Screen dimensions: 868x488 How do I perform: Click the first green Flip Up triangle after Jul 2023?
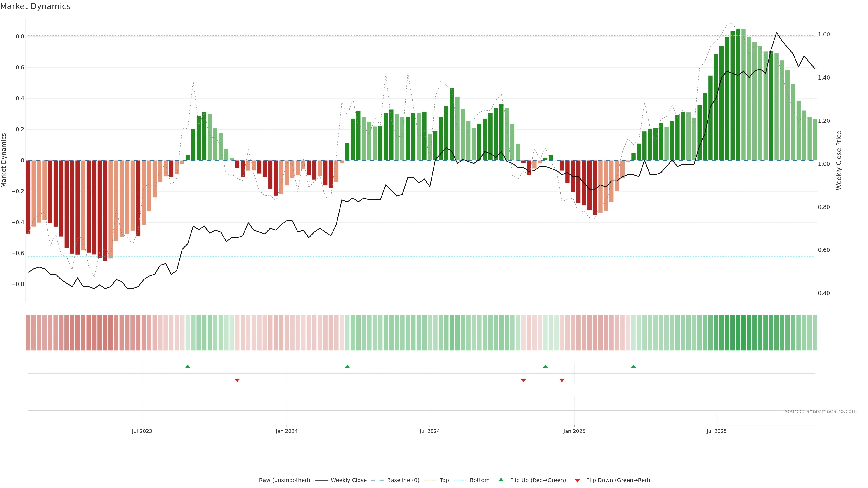(188, 366)
